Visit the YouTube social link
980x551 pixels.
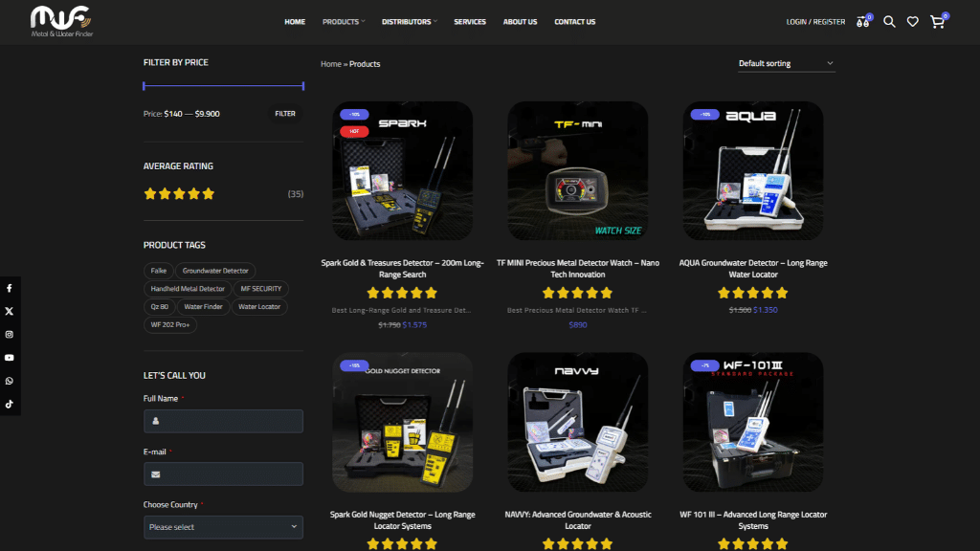click(10, 358)
